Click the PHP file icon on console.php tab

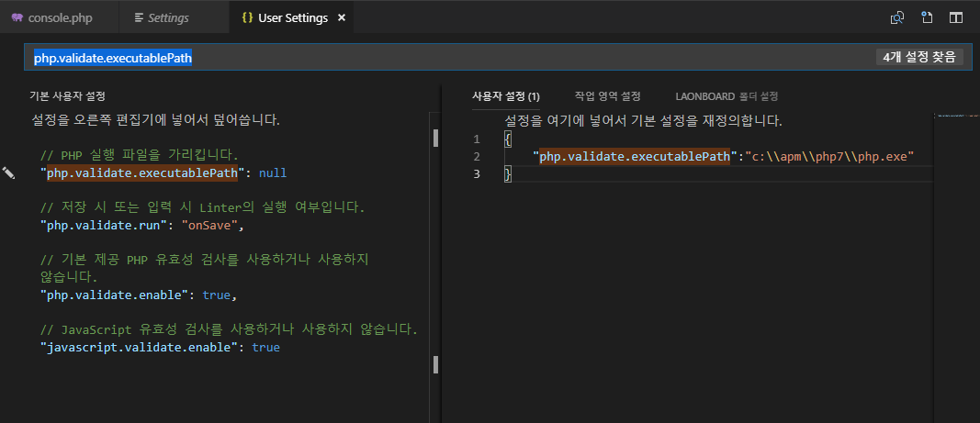17,17
